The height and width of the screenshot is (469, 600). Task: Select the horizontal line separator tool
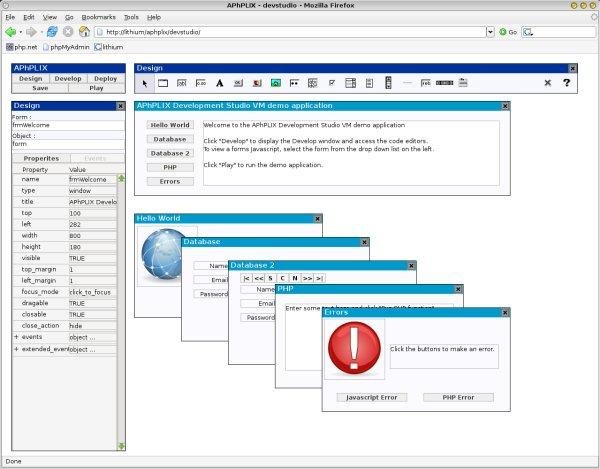407,83
